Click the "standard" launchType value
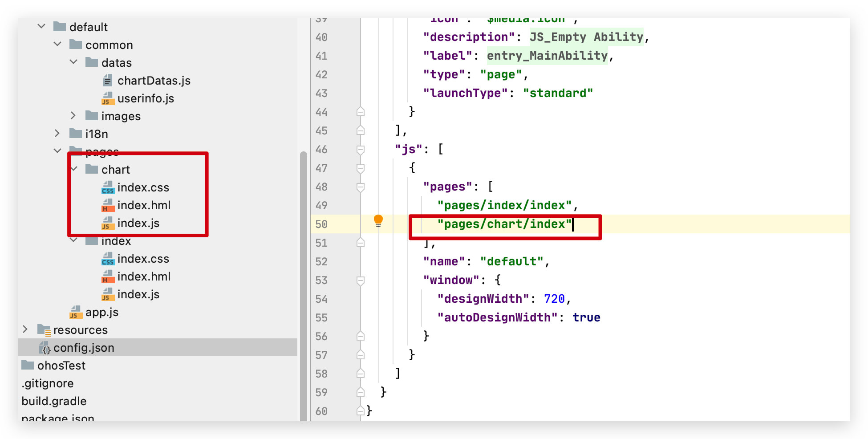 point(558,93)
